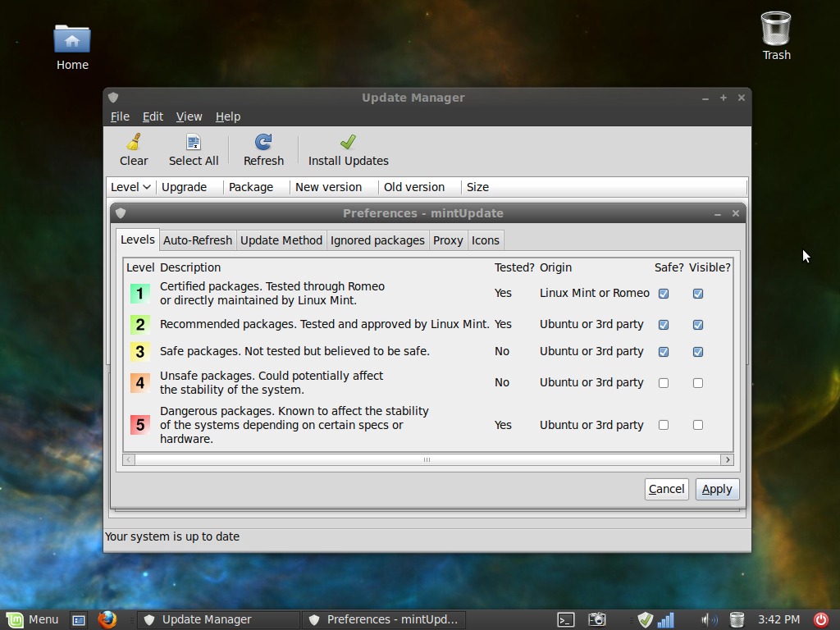The height and width of the screenshot is (630, 840).
Task: Open the Proxy tab
Action: pyautogui.click(x=448, y=240)
